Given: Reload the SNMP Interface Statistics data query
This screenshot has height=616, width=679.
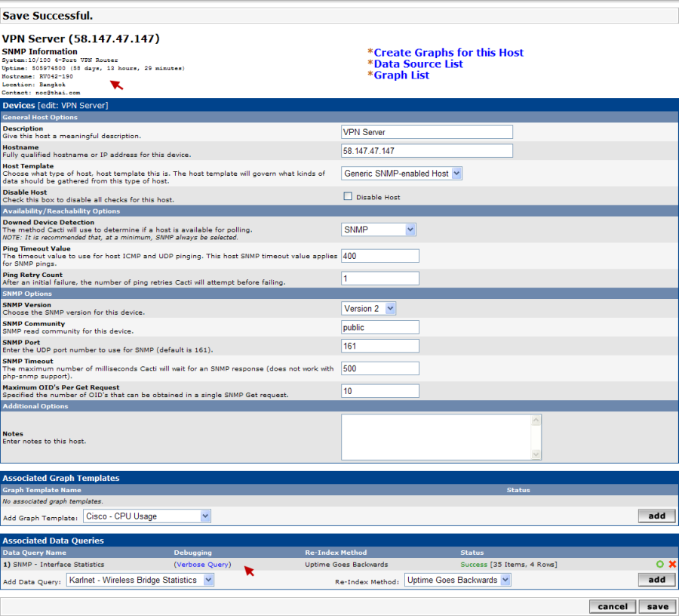Looking at the screenshot, I should (660, 564).
